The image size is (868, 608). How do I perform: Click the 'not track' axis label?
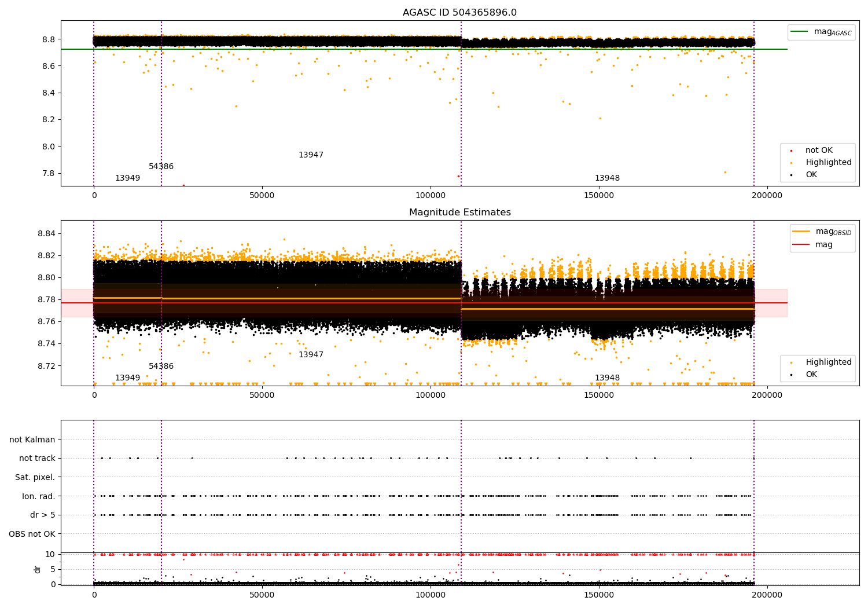coord(37,459)
